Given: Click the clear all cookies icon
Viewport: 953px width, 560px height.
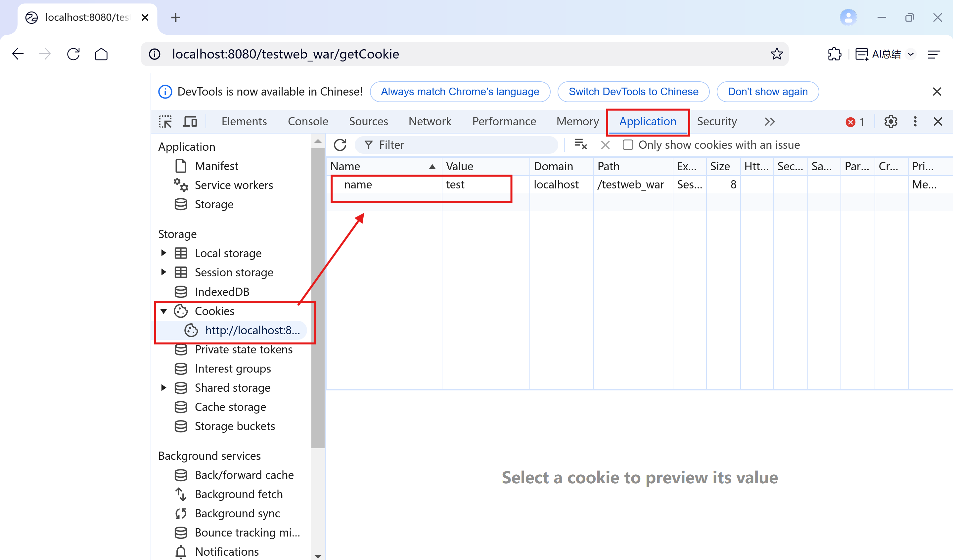Looking at the screenshot, I should tap(580, 145).
